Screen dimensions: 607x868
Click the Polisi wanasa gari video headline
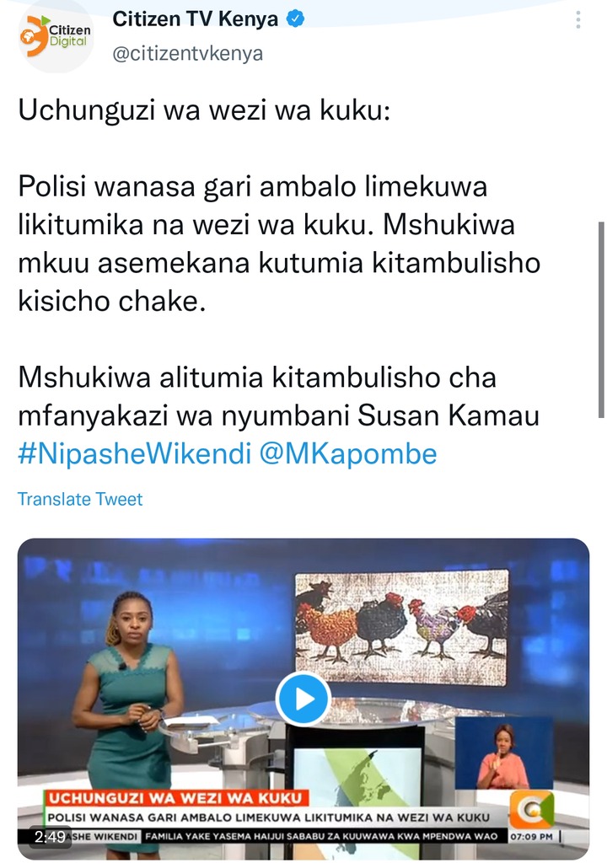[269, 817]
